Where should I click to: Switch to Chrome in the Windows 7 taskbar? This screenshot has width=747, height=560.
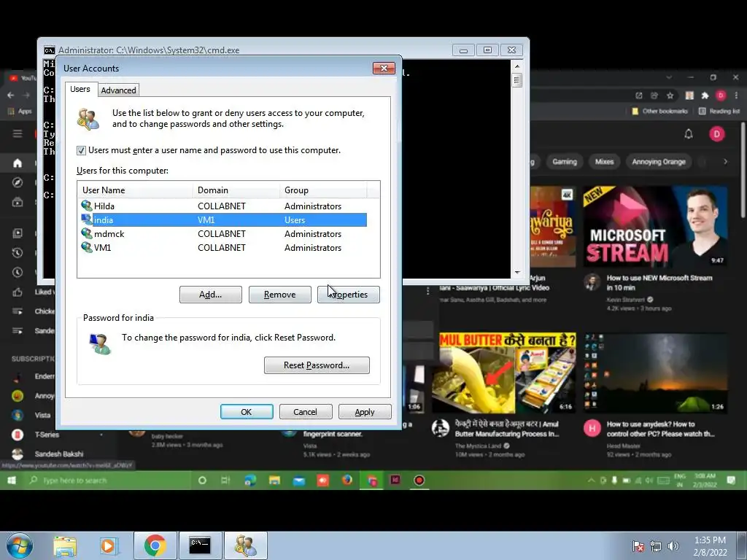point(155,545)
